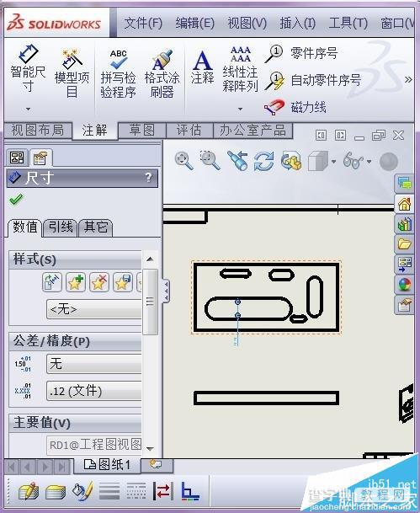
Task: Delete a style star icon
Action: click(99, 282)
